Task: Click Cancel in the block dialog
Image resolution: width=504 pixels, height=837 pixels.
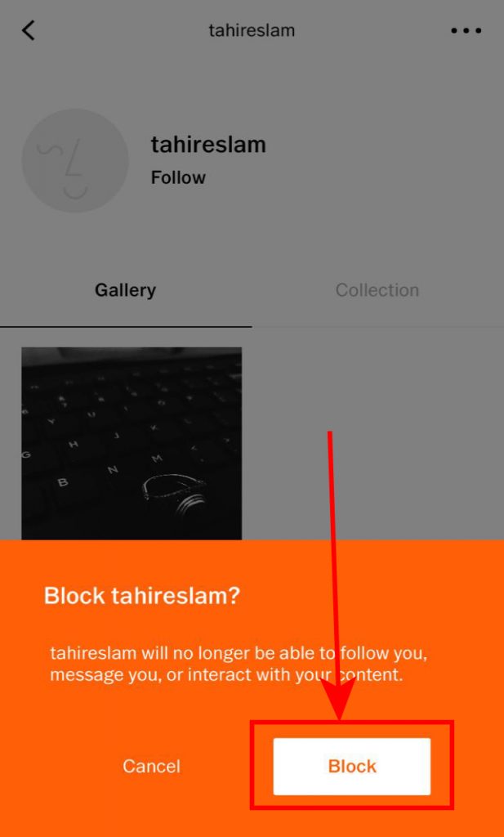Action: (x=151, y=766)
